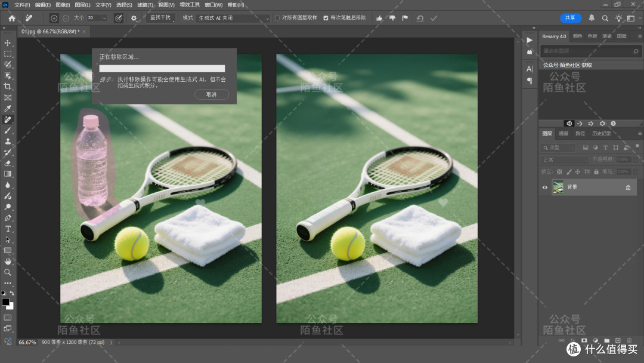
Task: Select the Clone Stamp tool
Action: 7,141
